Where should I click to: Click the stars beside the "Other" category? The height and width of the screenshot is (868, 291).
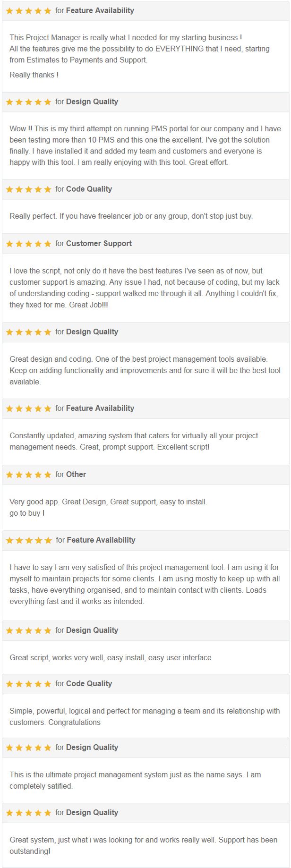point(28,475)
